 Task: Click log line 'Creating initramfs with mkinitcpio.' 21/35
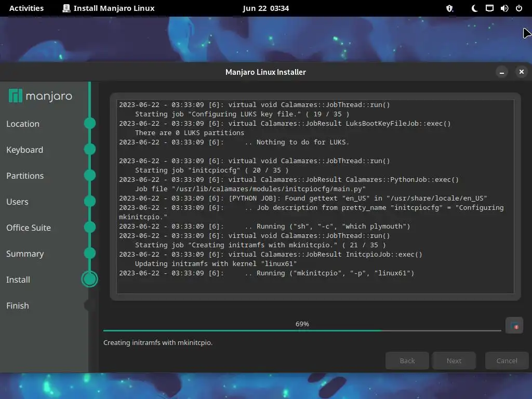[x=261, y=245]
